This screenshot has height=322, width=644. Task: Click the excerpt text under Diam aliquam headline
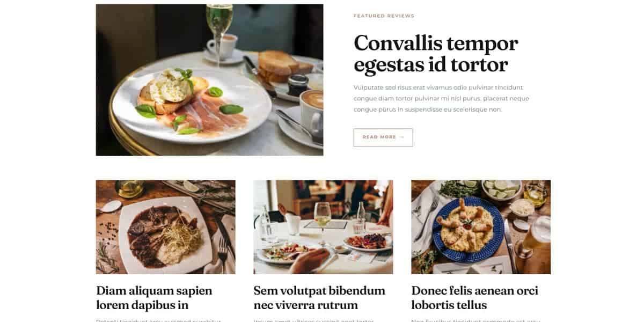pyautogui.click(x=159, y=320)
